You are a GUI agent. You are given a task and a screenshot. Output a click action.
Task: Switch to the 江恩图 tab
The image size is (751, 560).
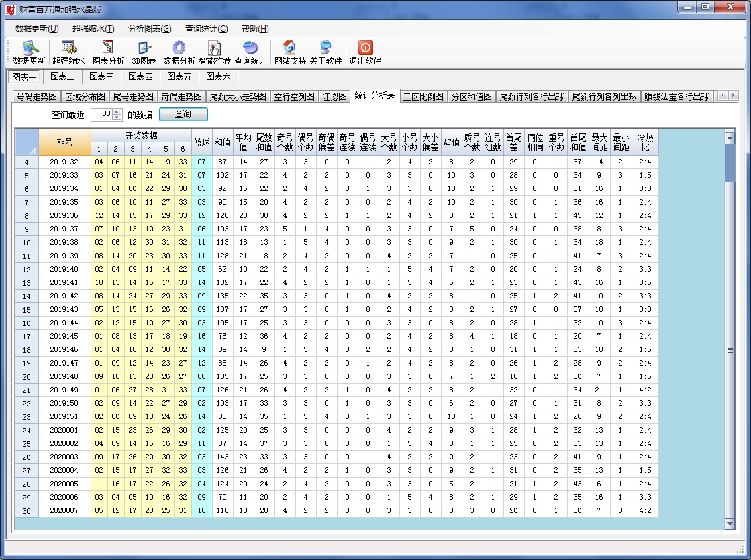click(x=334, y=97)
